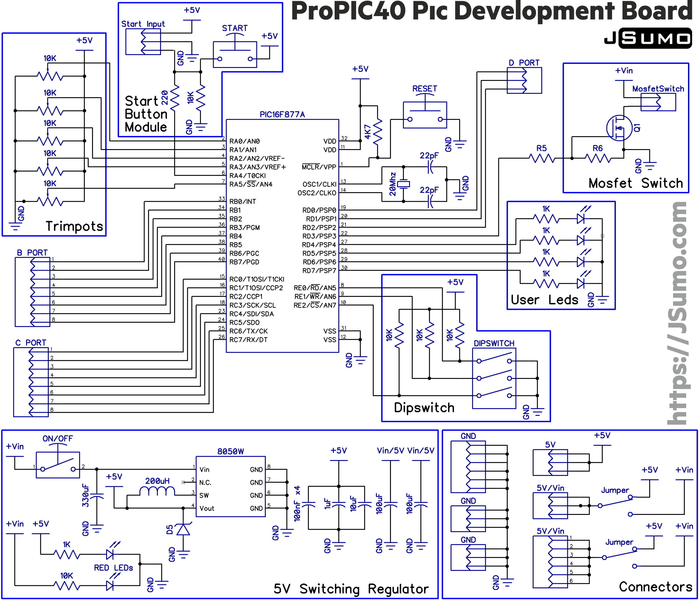Click the R5 resistor symbol

[542, 158]
